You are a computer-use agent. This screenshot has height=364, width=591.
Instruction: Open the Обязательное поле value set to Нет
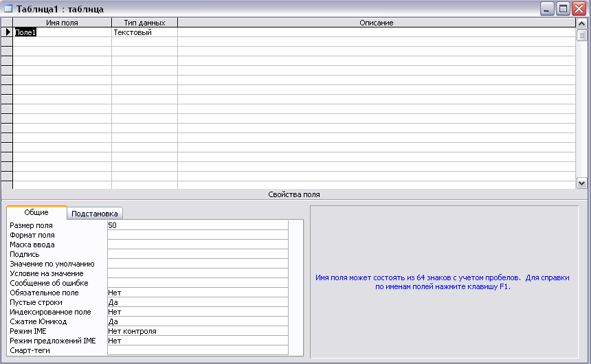coord(197,293)
